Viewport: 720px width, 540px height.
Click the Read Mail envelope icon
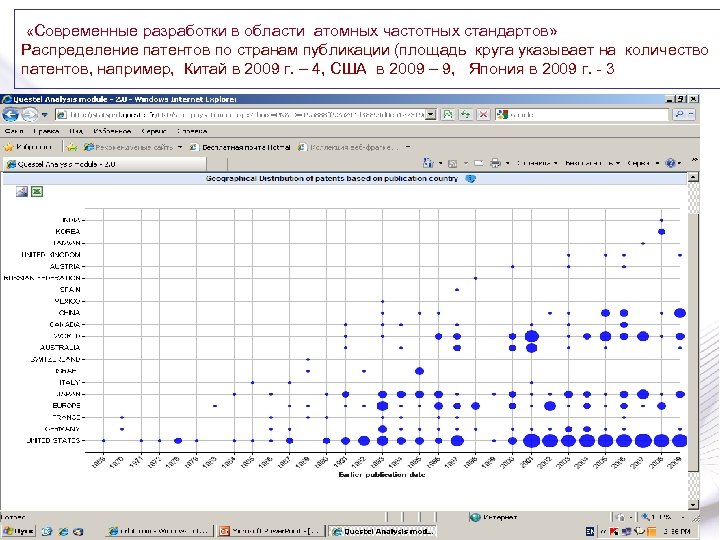(478, 163)
